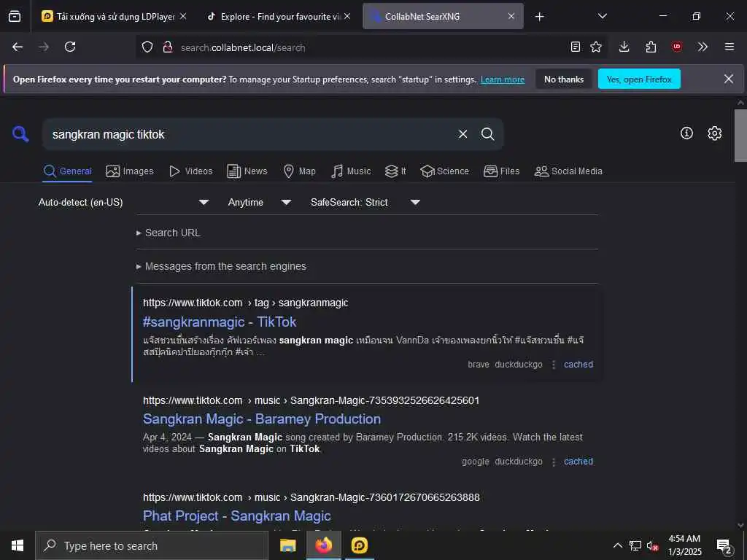The image size is (747, 560).
Task: Select the Map search category
Action: [300, 171]
